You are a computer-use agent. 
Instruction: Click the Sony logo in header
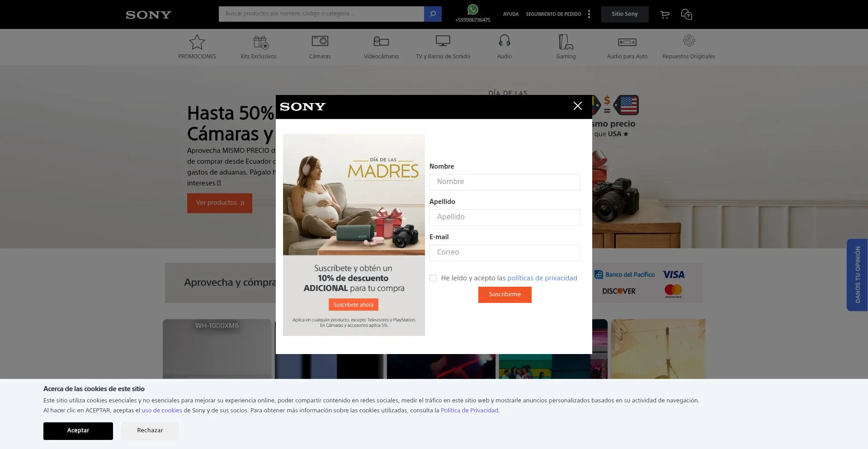[x=148, y=15]
